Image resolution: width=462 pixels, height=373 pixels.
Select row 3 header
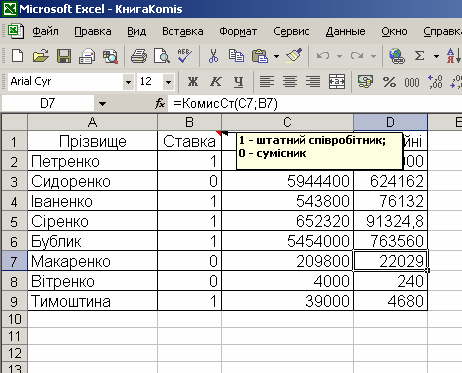[x=14, y=181]
